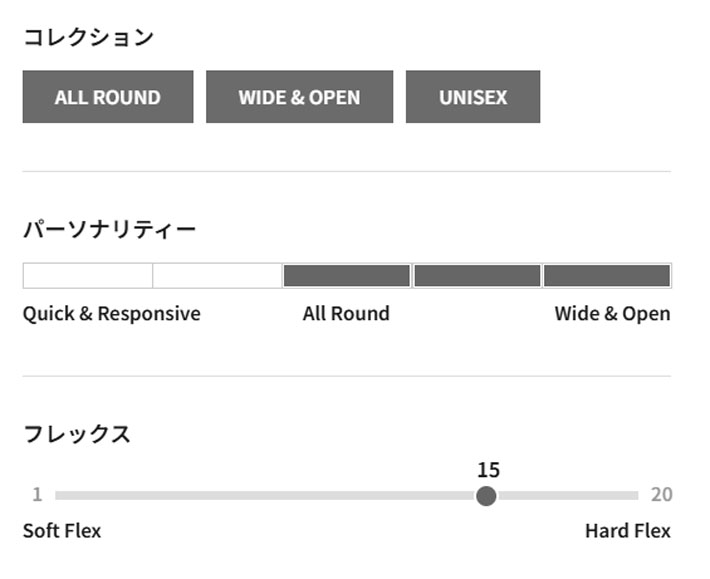Click the All Round personality label
The width and height of the screenshot is (710, 579).
346,313
